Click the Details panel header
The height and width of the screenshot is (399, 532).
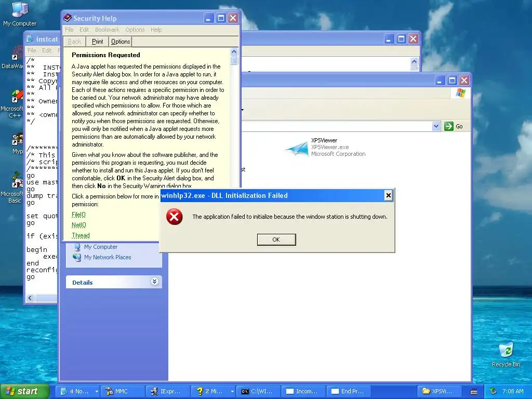[114, 282]
